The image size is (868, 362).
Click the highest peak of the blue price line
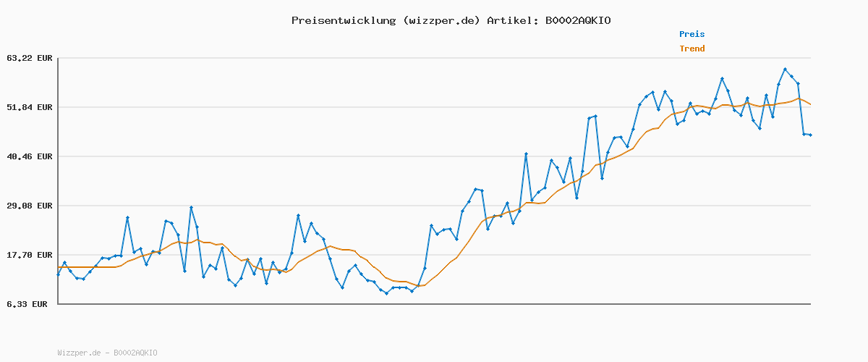point(785,70)
